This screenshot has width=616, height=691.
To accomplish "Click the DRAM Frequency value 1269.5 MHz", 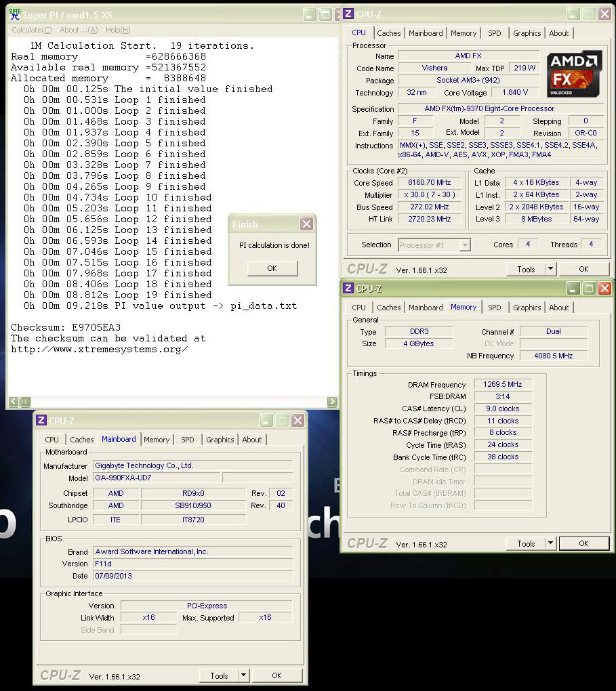I will point(503,384).
